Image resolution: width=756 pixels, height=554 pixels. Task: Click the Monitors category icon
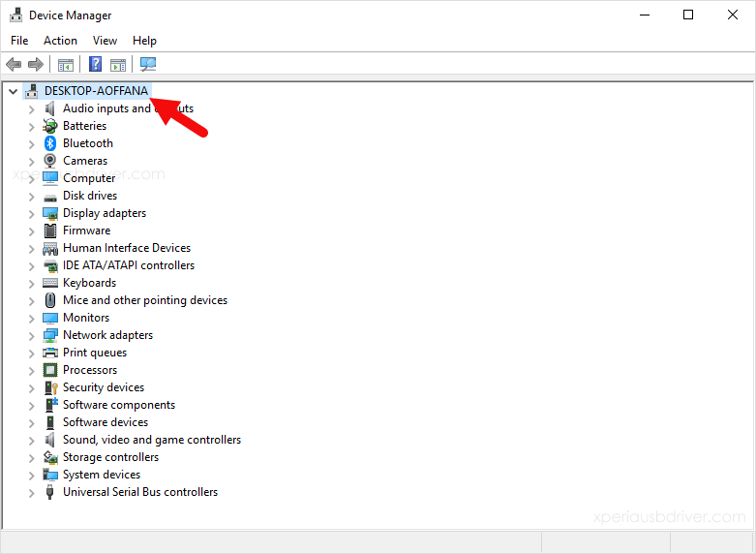point(50,318)
